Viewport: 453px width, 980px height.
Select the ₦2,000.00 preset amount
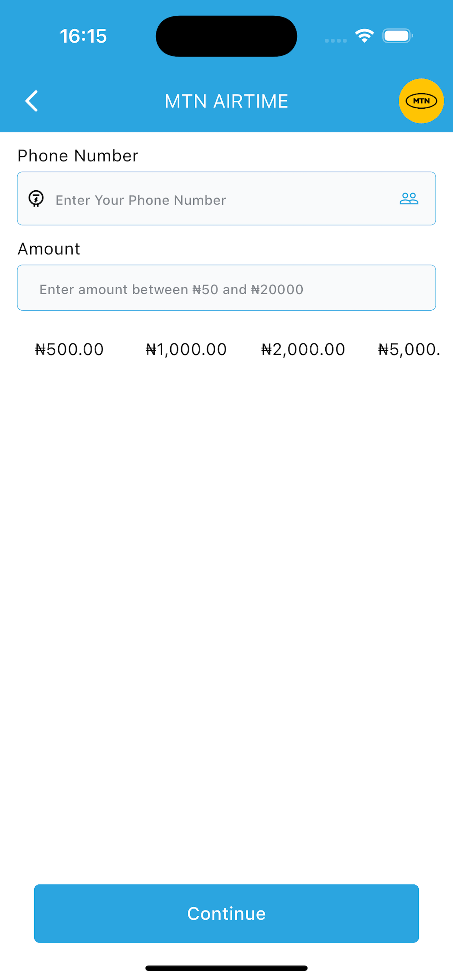[303, 349]
